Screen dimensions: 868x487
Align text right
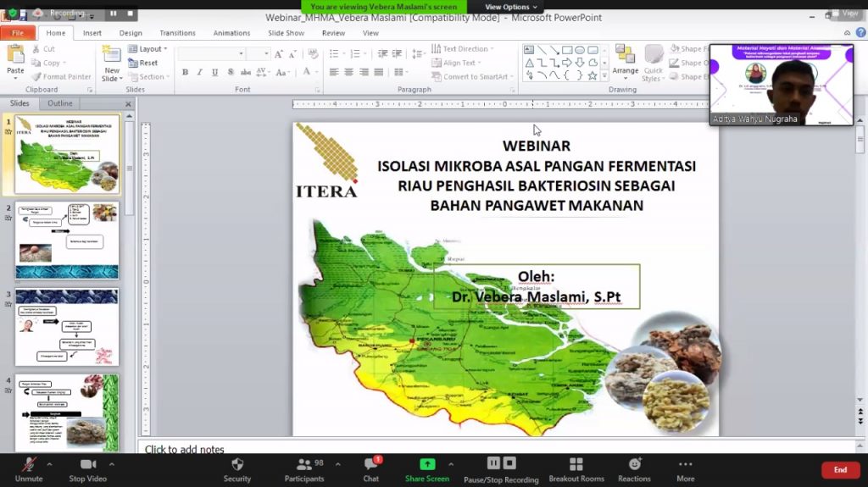point(364,72)
